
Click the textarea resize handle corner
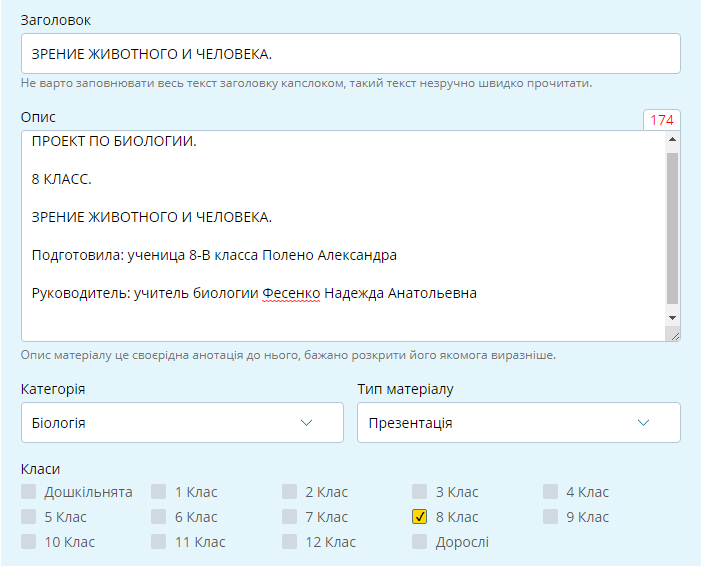coord(675,336)
